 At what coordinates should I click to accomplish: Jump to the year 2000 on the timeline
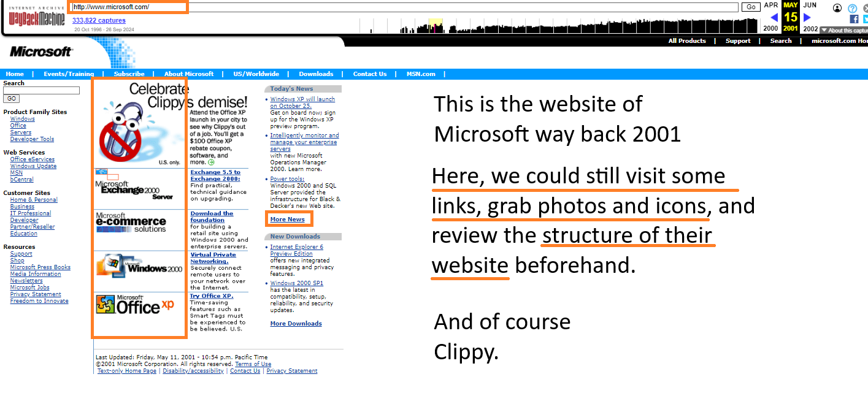pyautogui.click(x=770, y=29)
